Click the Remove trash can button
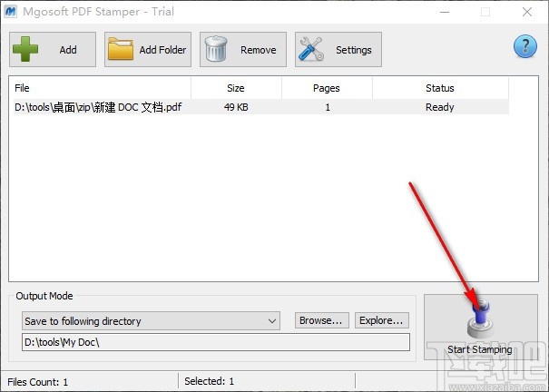Viewport: 549px width, 392px height. pyautogui.click(x=243, y=49)
